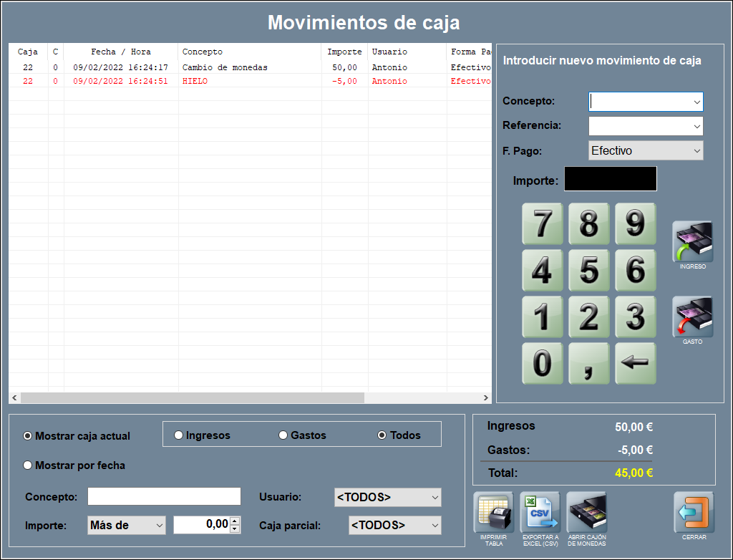Click the Fecha / Hora column header
733x560 pixels.
[121, 52]
